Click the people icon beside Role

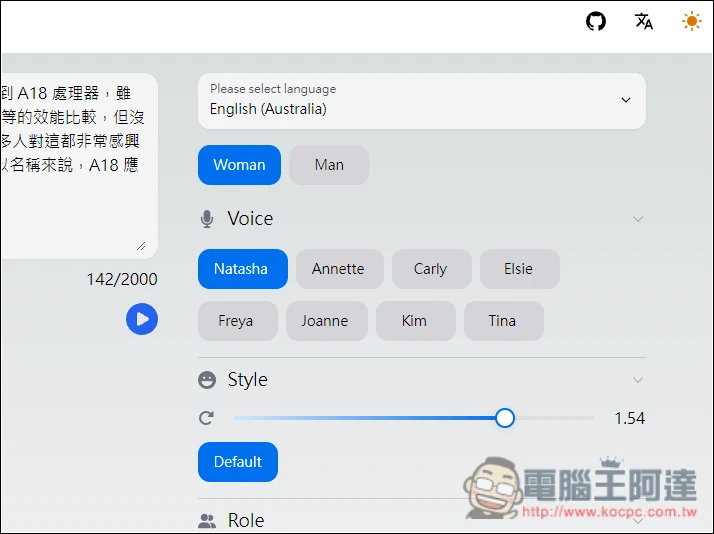tap(207, 520)
